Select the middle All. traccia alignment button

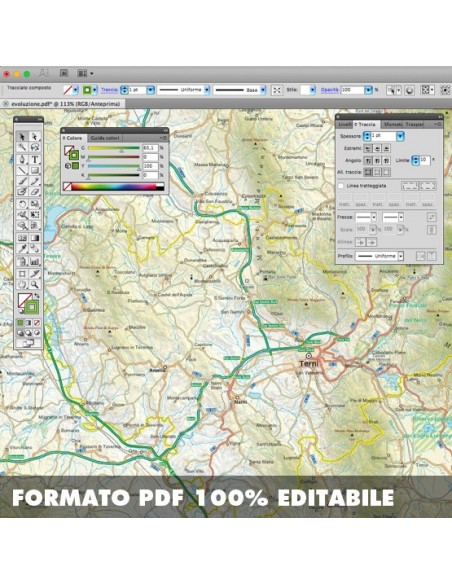(x=377, y=172)
